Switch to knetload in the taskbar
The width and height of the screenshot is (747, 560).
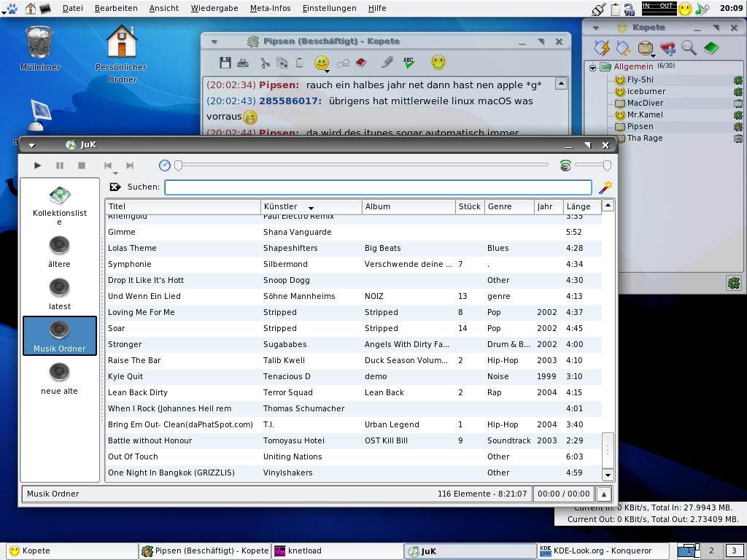click(338, 551)
